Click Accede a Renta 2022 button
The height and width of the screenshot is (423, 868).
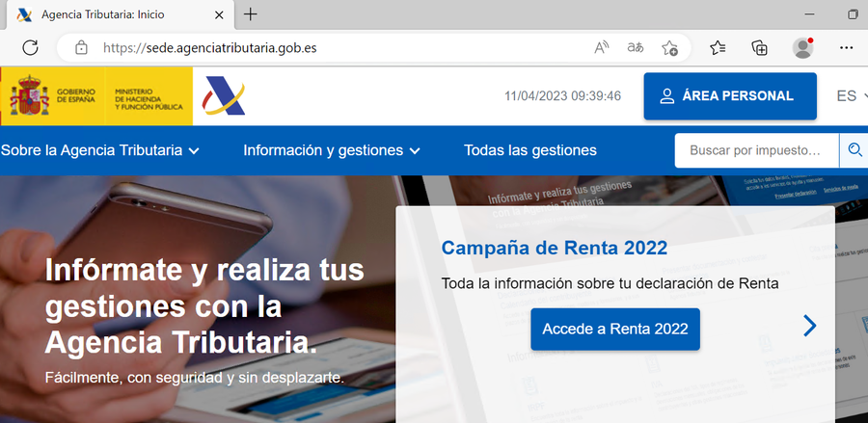click(615, 329)
